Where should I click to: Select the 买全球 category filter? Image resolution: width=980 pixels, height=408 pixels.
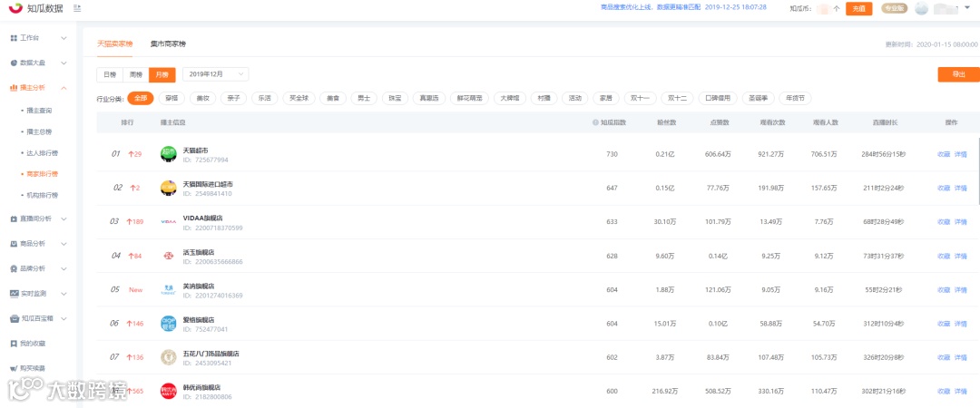(x=298, y=98)
